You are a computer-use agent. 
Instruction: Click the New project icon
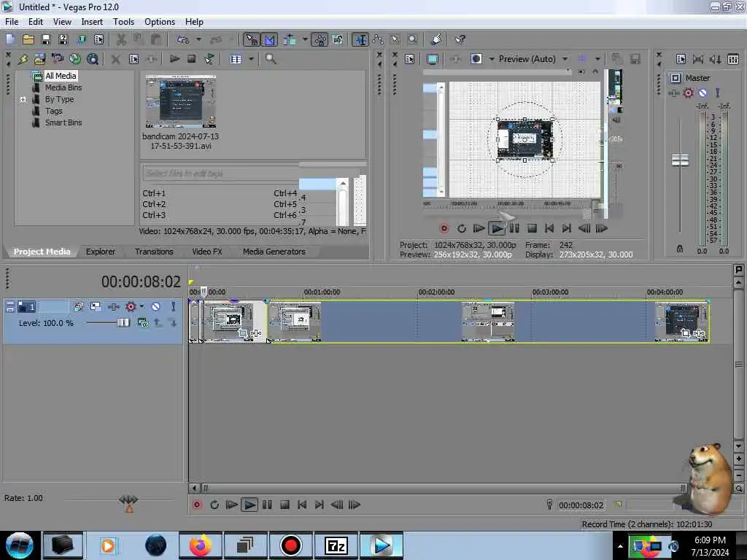(x=11, y=39)
